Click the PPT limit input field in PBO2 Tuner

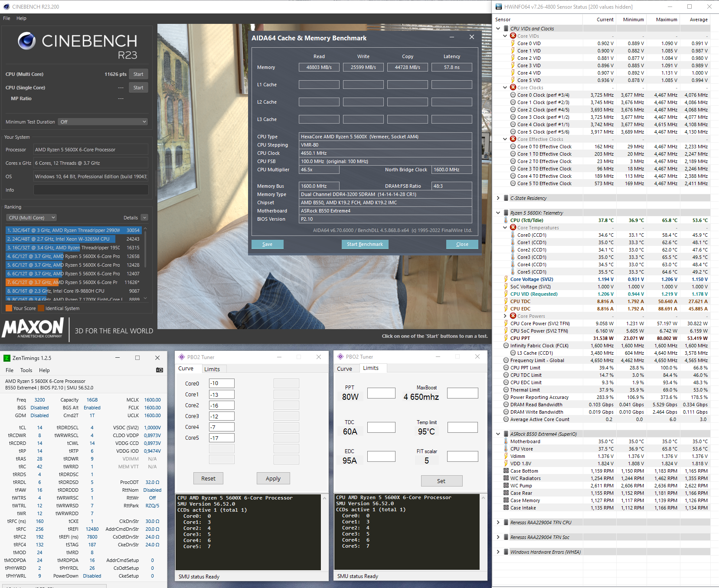(381, 393)
